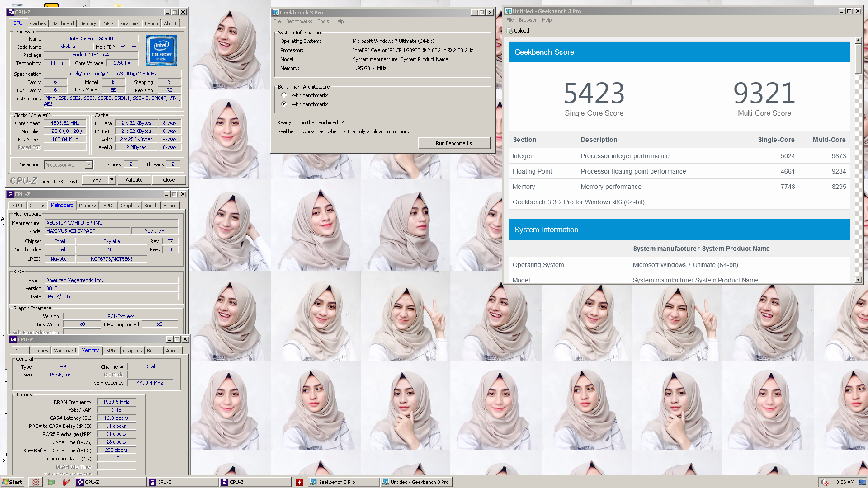868x488 pixels.
Task: Click DRAM Frequency value 1930.5 MHz
Action: [116, 402]
